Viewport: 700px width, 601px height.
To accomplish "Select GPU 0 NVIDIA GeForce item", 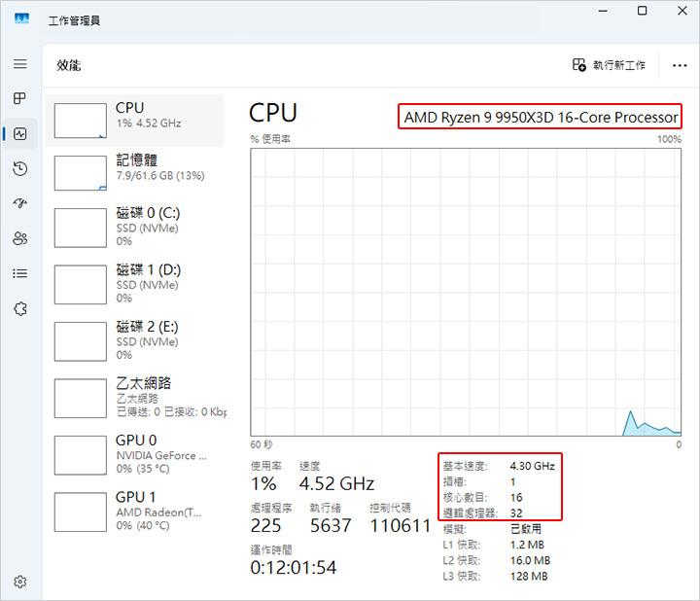I will click(x=134, y=455).
